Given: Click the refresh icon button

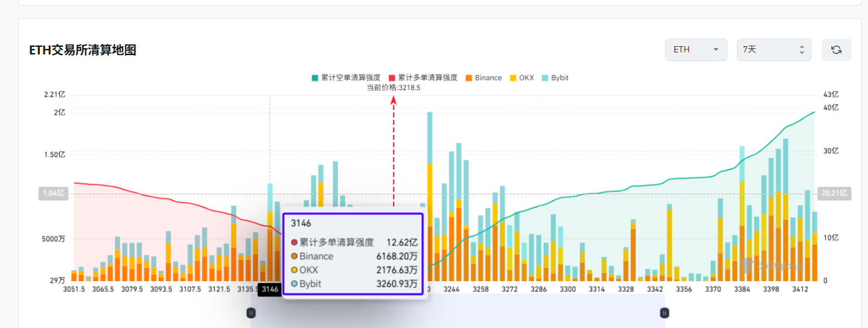Looking at the screenshot, I should (x=836, y=50).
